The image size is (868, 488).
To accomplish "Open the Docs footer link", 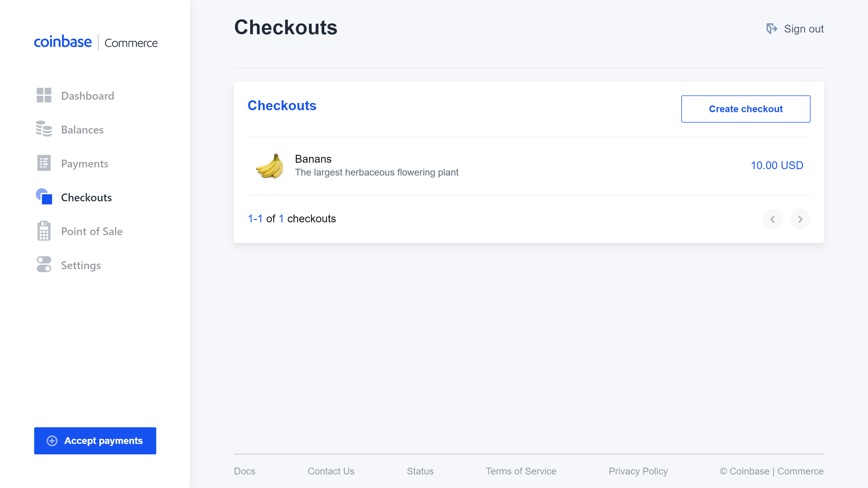I will click(x=245, y=471).
